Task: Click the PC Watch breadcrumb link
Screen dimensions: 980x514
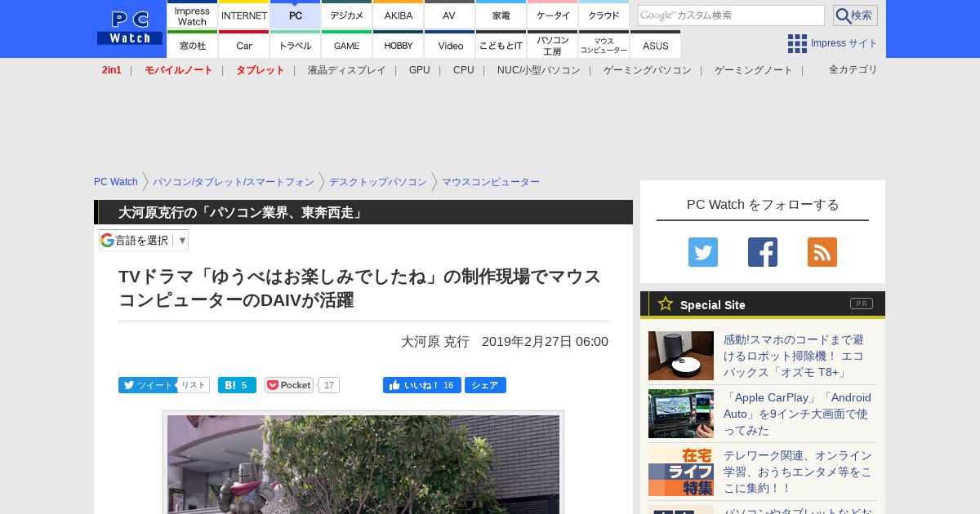Action: pyautogui.click(x=116, y=182)
